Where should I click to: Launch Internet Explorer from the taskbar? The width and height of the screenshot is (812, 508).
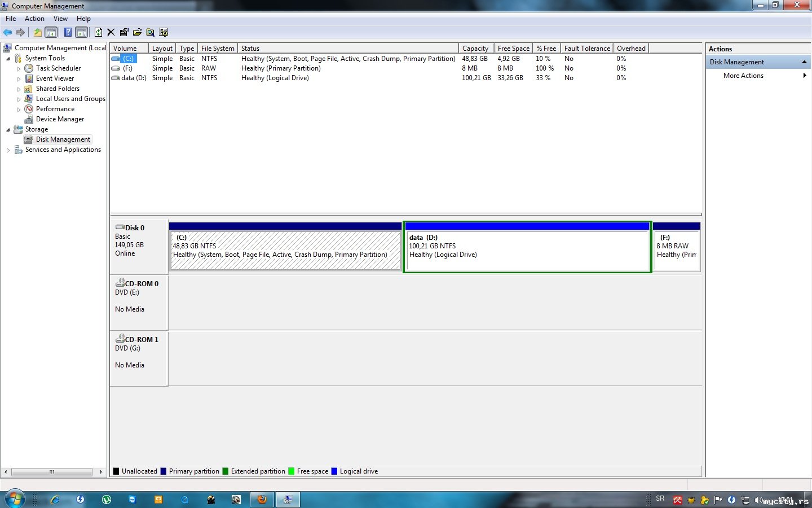tap(55, 500)
